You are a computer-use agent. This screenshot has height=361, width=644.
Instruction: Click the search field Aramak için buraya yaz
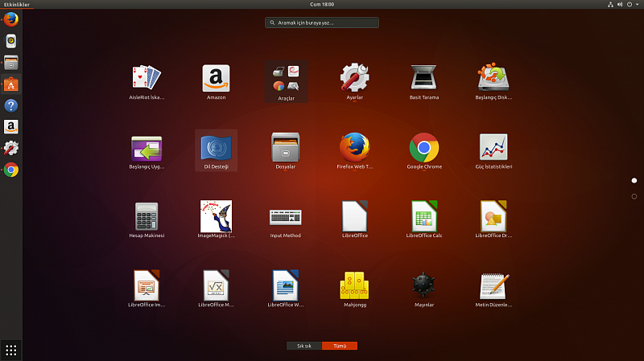point(322,23)
